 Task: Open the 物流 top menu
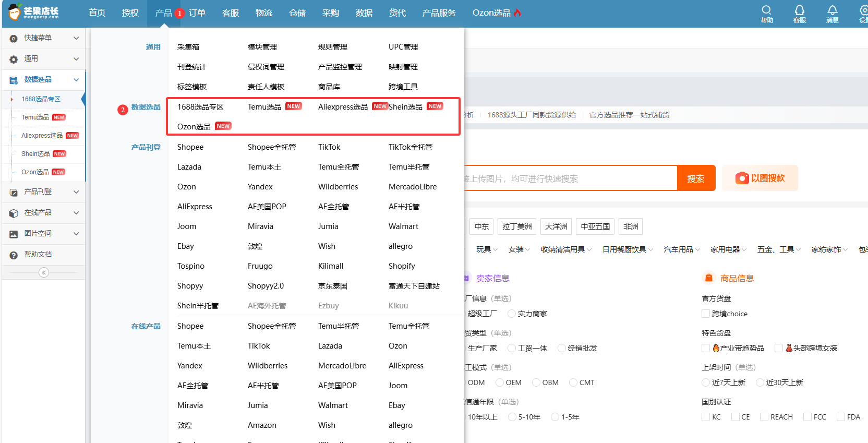click(x=264, y=13)
